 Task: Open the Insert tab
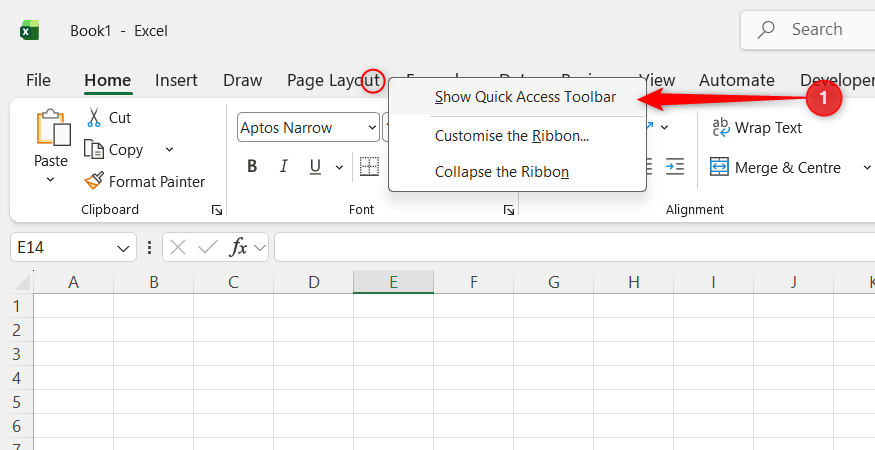[176, 80]
